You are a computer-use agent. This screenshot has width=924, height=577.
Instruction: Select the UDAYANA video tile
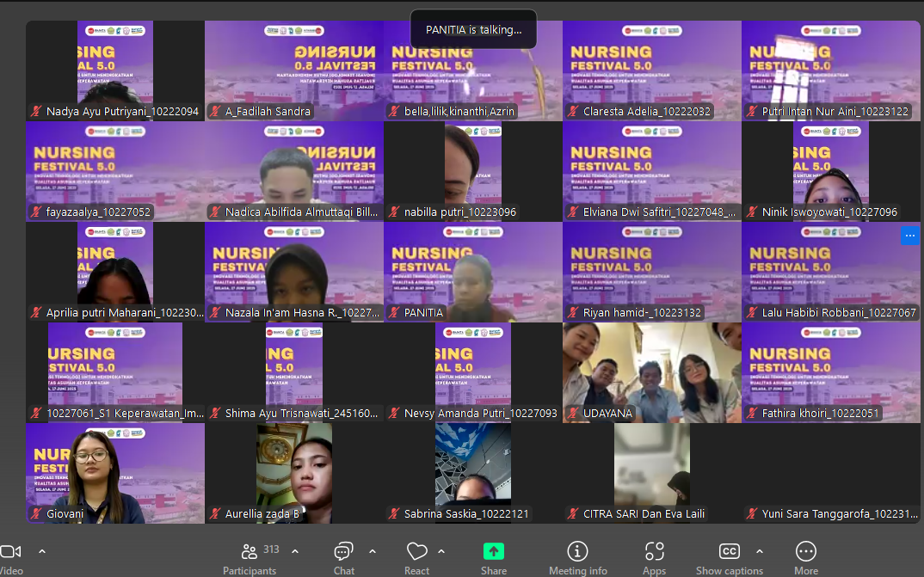pos(651,371)
